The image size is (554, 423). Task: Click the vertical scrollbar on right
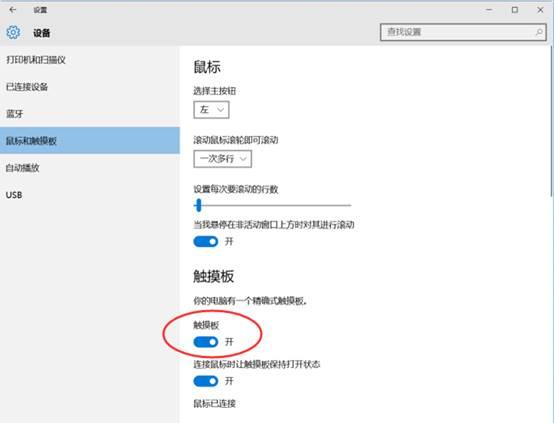(552, 121)
